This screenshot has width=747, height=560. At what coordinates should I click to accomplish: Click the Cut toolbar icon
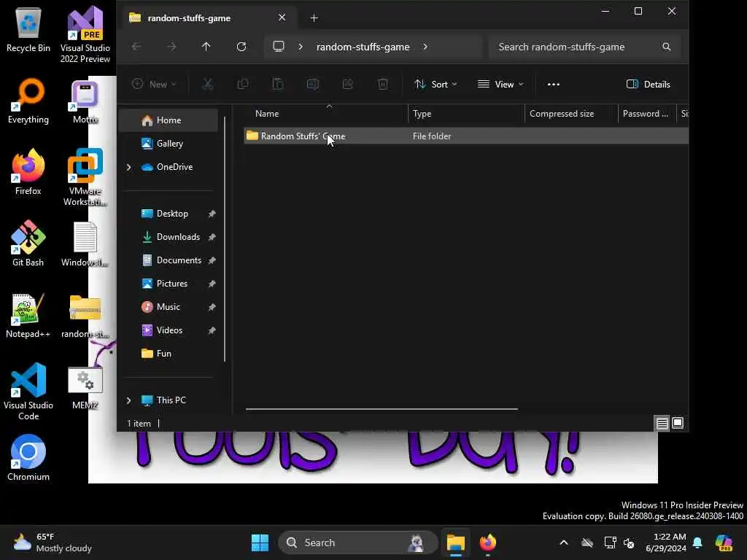coord(208,85)
